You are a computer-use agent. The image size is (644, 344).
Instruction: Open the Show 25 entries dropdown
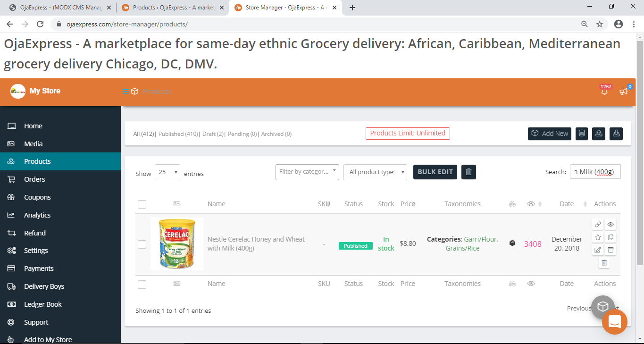pyautogui.click(x=168, y=172)
